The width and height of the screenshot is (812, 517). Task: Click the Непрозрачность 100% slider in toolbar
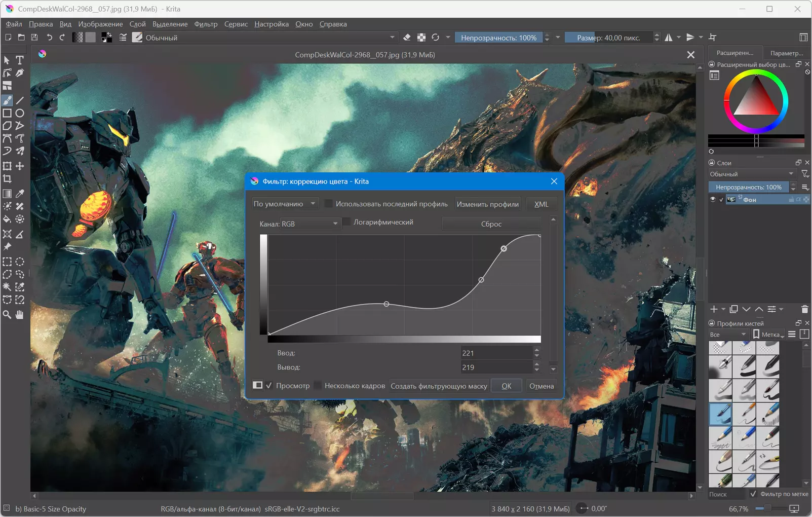499,38
